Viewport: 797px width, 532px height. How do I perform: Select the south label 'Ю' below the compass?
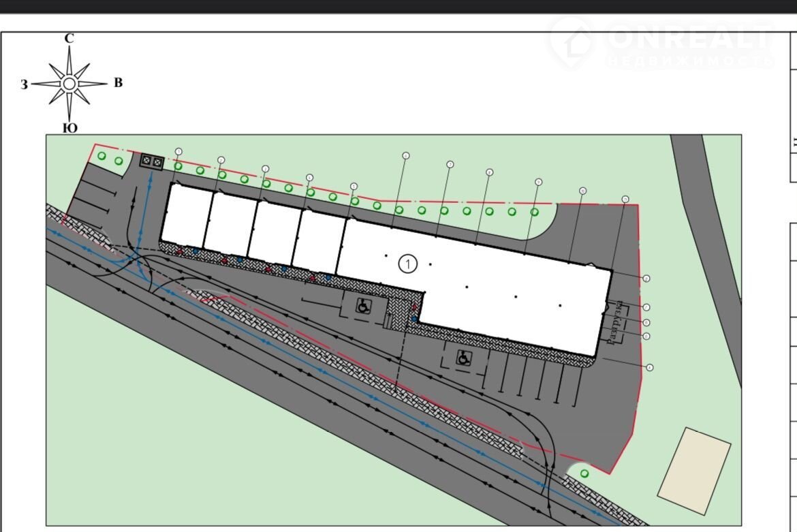click(69, 128)
